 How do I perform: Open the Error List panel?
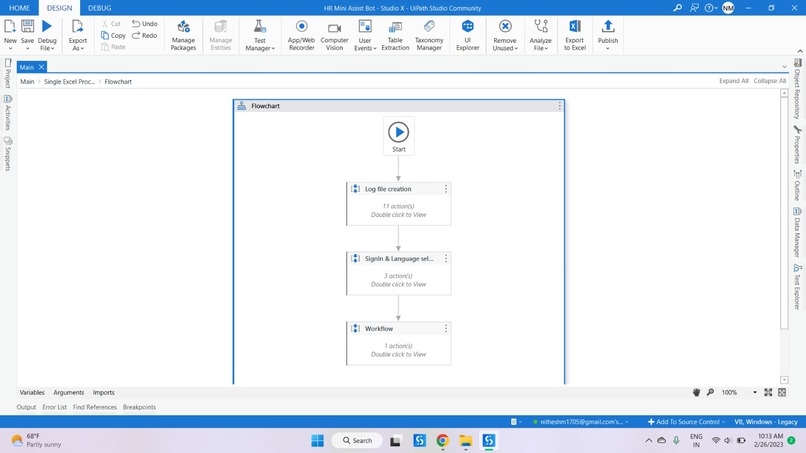54,407
